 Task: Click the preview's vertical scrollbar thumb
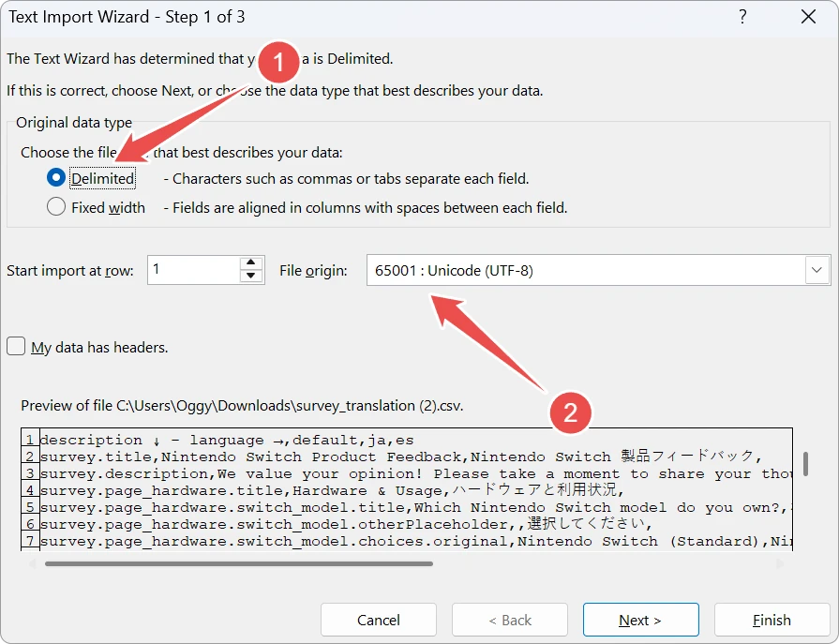point(805,464)
